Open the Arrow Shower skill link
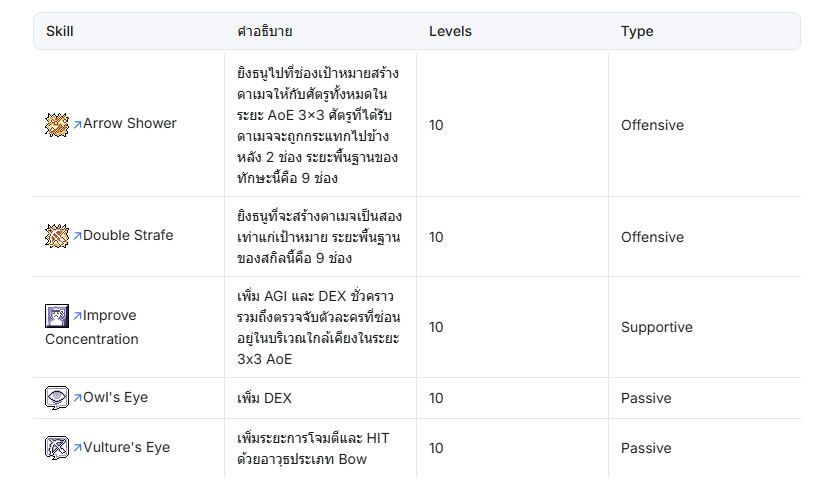 pos(129,123)
